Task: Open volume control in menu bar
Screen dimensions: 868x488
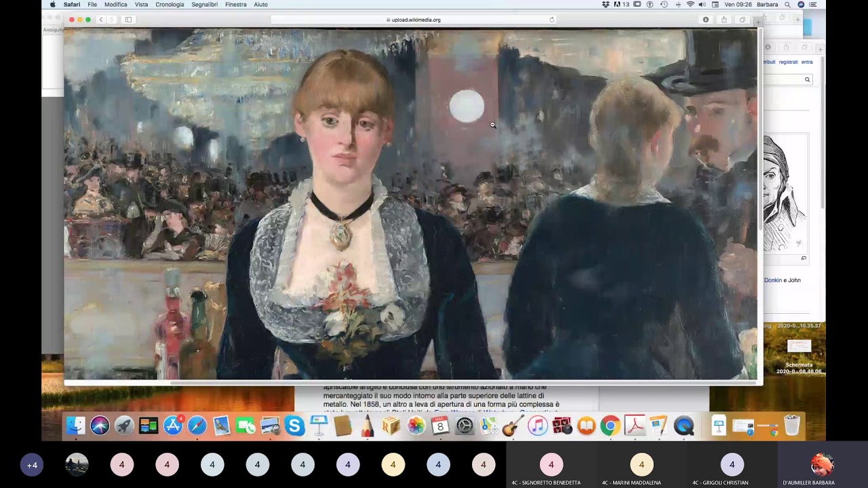Action: 702,4
